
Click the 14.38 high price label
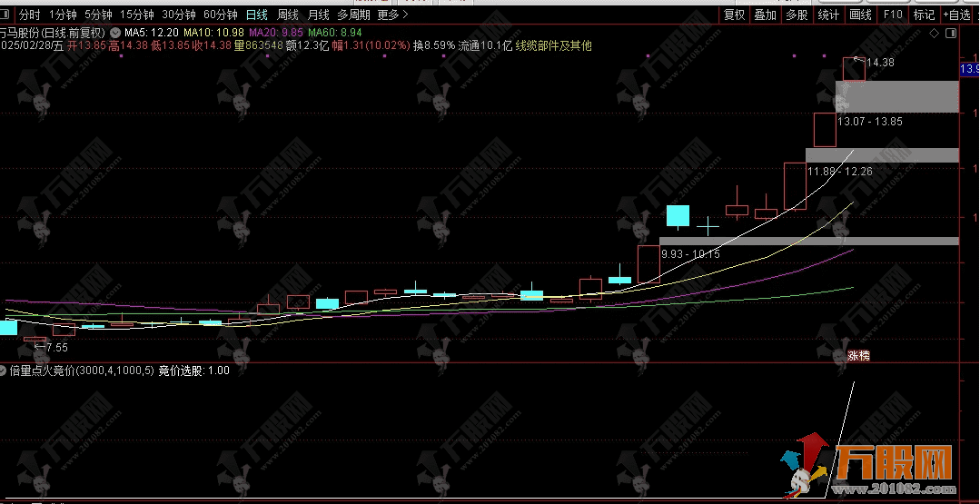881,63
